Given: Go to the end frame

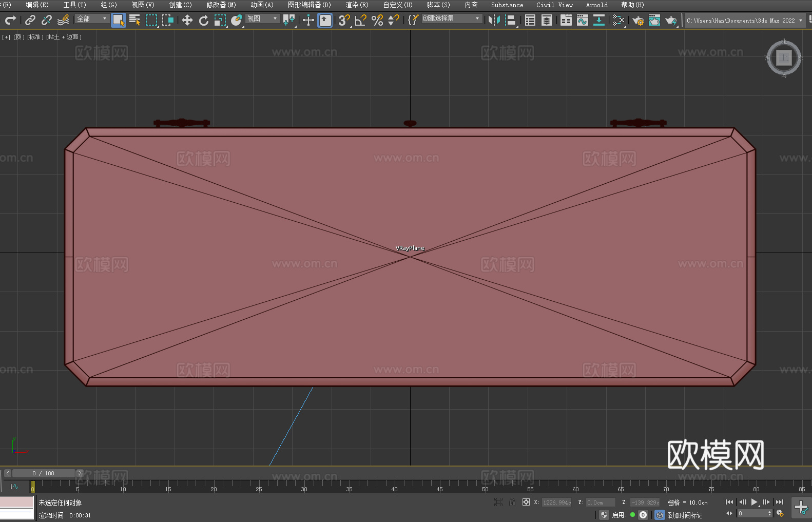Looking at the screenshot, I should (x=780, y=502).
